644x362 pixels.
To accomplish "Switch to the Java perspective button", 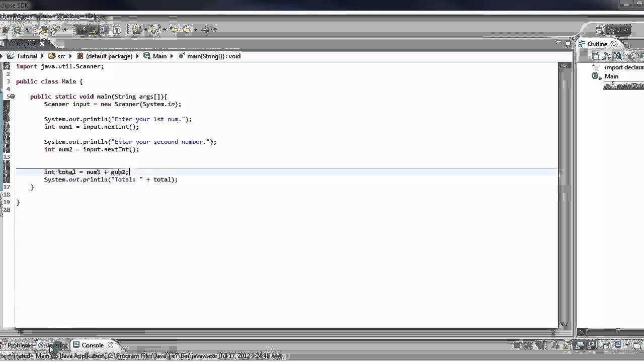I will coord(618,30).
